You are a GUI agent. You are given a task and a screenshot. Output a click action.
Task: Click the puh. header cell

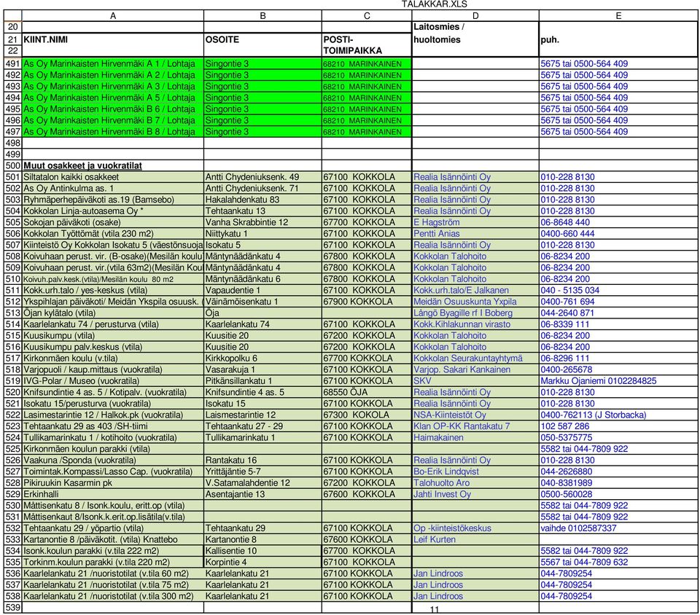pos(618,39)
